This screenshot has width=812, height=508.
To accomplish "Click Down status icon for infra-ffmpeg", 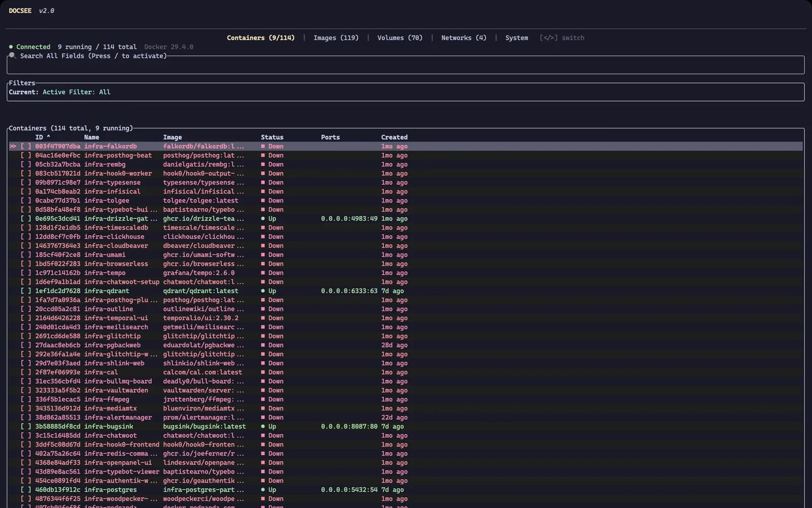I will 263,399.
